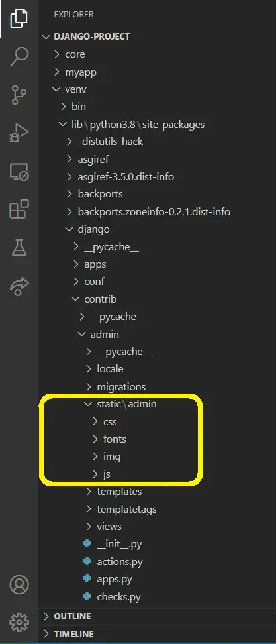Open the Run and Debug icon

click(19, 133)
